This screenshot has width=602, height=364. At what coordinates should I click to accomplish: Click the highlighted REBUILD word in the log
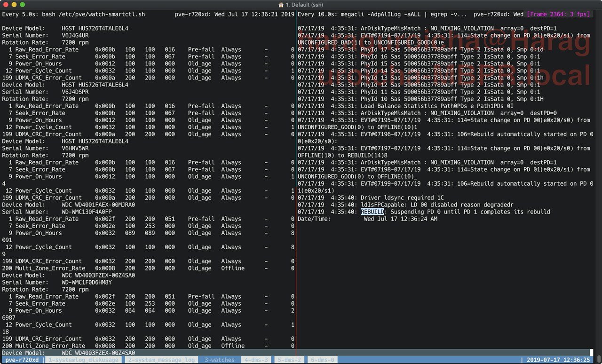pos(372,212)
